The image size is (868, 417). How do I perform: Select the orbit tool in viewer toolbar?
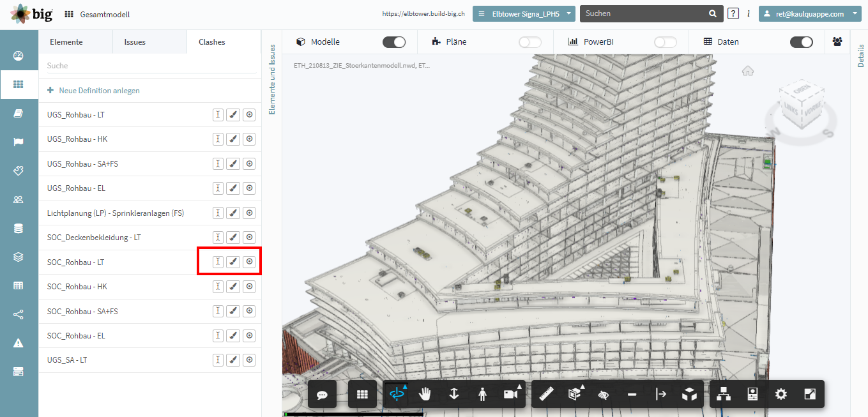(398, 394)
